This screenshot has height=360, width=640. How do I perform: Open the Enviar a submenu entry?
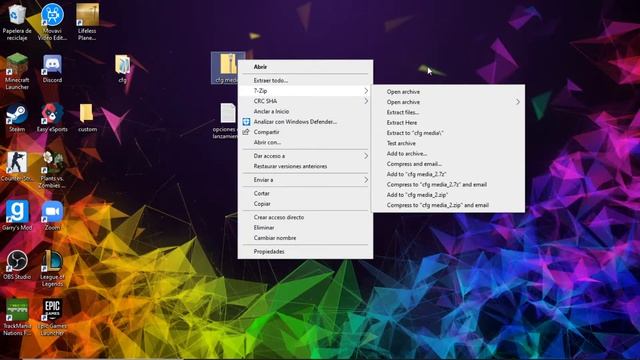(x=305, y=180)
